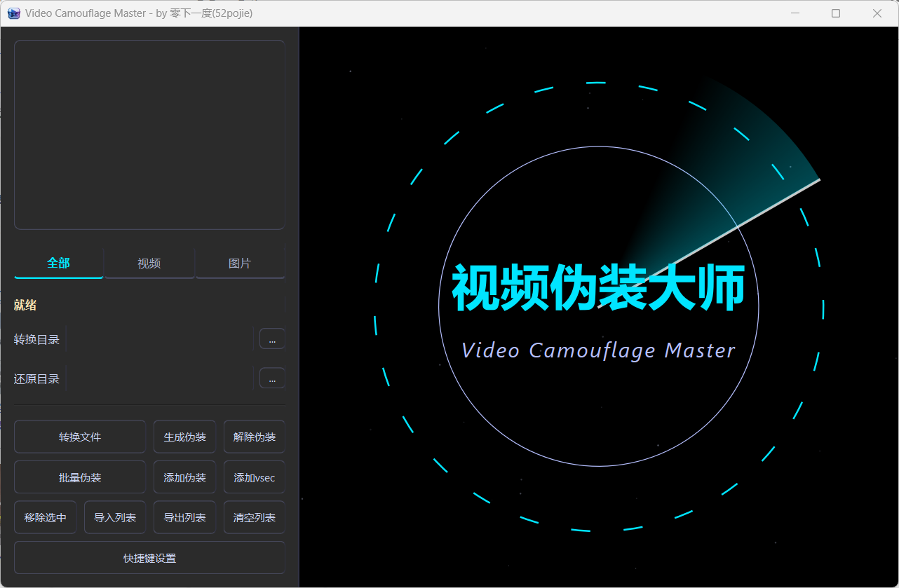Start 批量伪装 batch camouflage

pos(79,477)
